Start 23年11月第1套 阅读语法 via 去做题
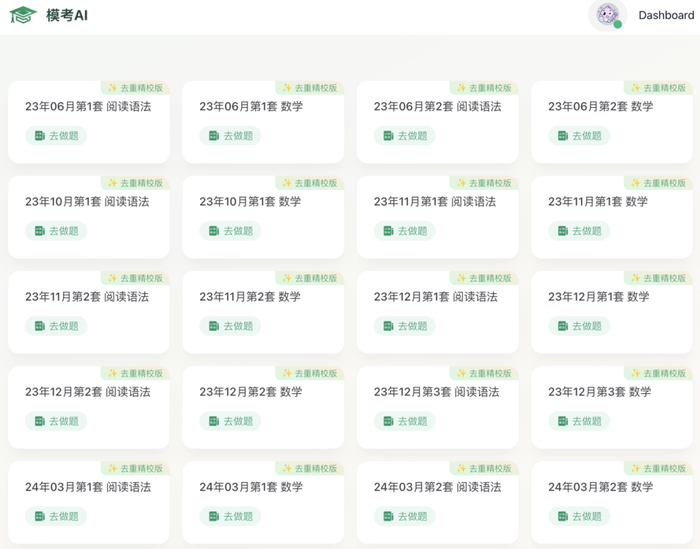The width and height of the screenshot is (700, 549). pos(405,231)
